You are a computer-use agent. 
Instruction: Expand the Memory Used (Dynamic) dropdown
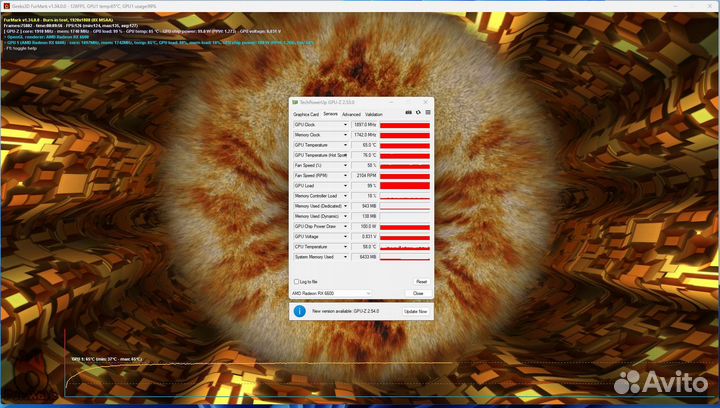345,216
